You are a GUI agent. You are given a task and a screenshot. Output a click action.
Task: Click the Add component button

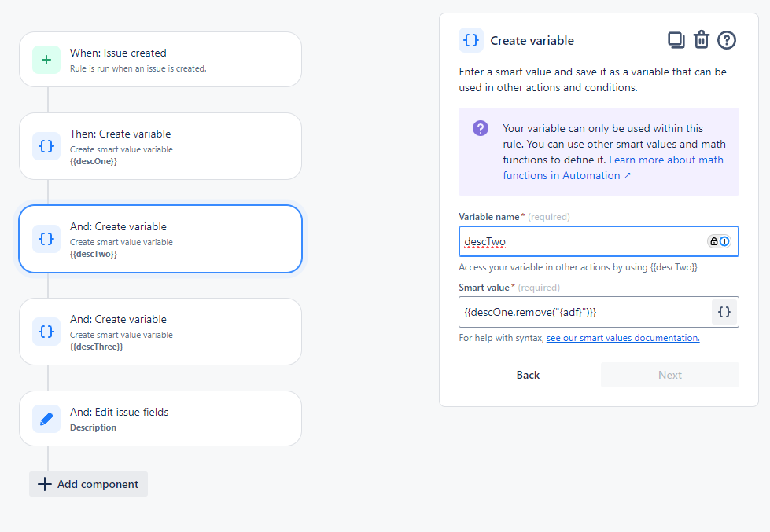[x=89, y=484]
